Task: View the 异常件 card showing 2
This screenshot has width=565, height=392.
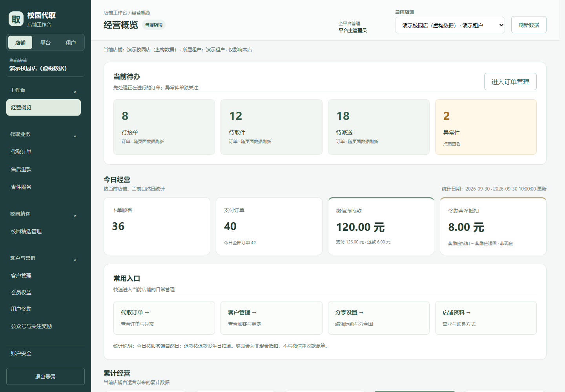Action: [486, 127]
